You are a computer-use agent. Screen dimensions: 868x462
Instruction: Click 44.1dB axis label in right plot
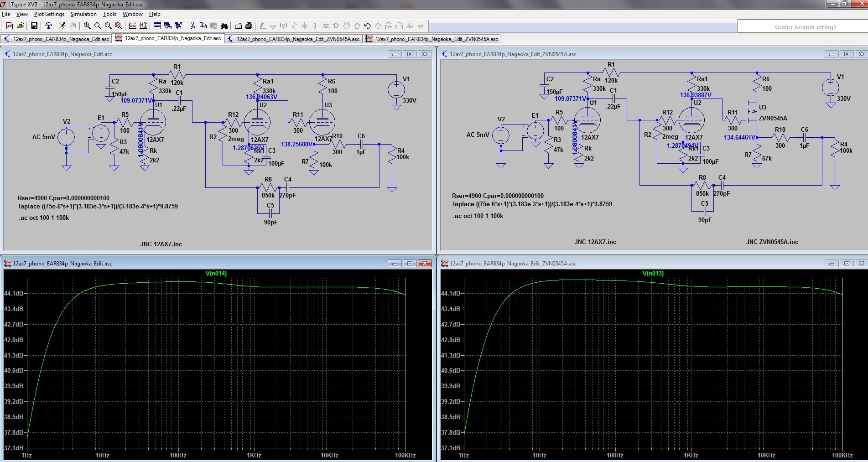click(x=451, y=293)
